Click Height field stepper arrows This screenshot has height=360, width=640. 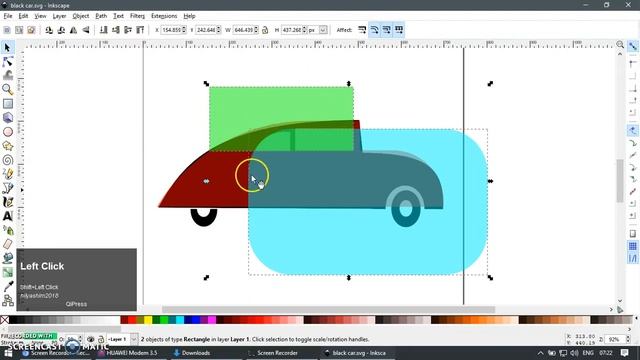point(304,30)
